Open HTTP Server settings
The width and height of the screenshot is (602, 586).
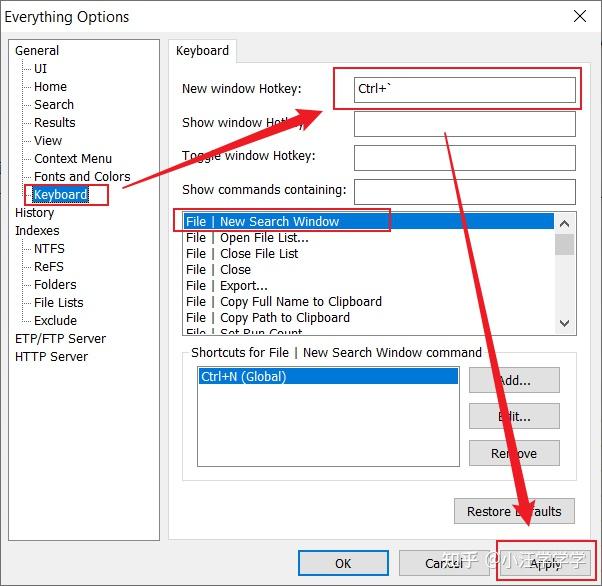[51, 357]
